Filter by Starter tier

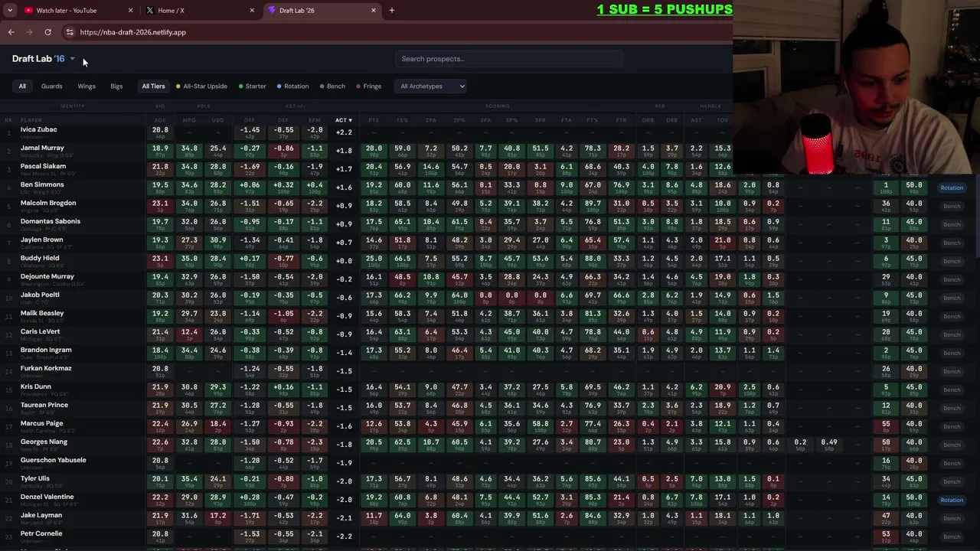(x=252, y=86)
